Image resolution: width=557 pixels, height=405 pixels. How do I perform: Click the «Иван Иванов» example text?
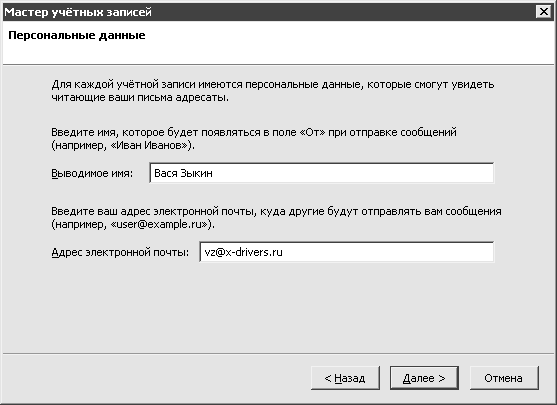pos(149,145)
